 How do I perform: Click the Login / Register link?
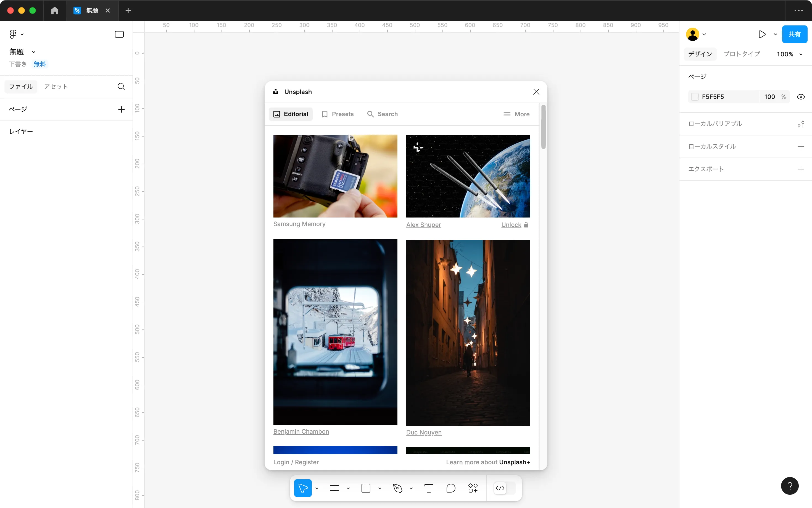(x=296, y=462)
